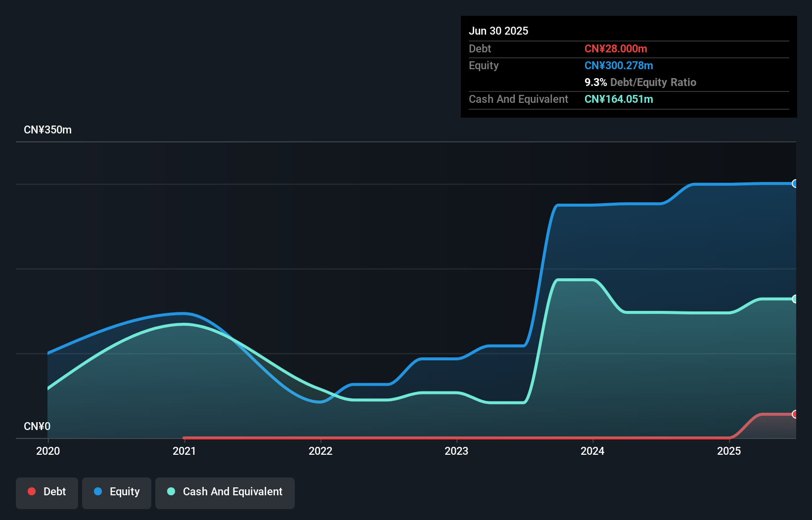
Task: Select the blue Equity endpoint marker
Action: tap(795, 183)
